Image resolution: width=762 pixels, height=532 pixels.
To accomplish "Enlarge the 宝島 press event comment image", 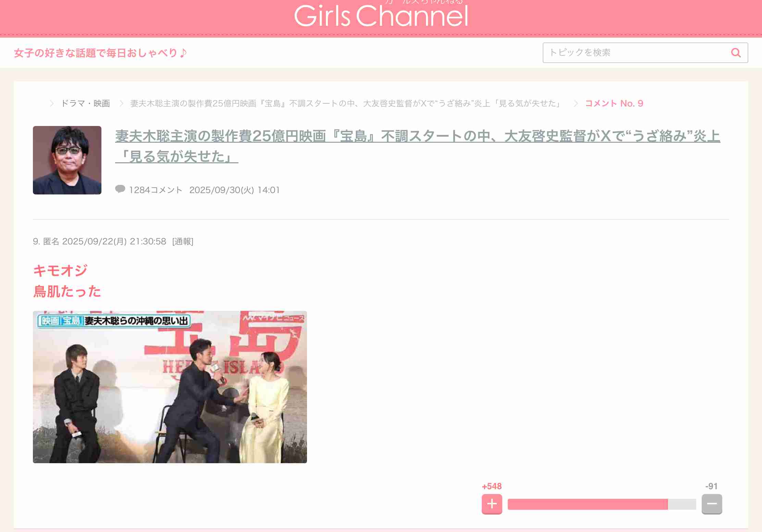I will pyautogui.click(x=170, y=387).
